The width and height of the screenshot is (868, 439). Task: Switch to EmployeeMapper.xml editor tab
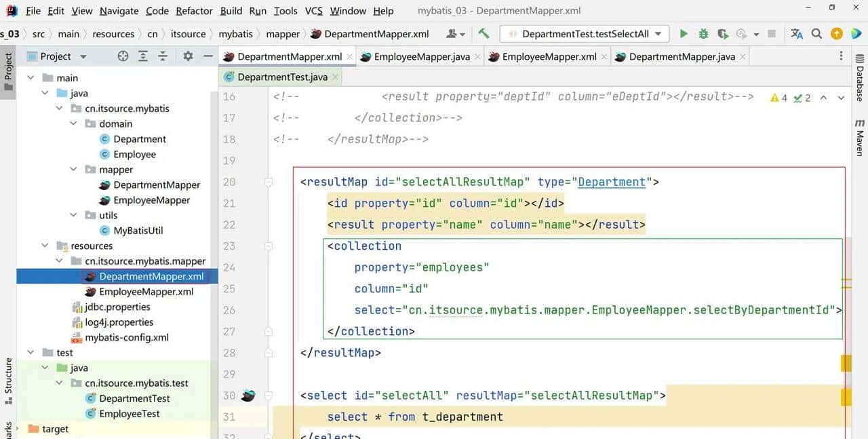tap(549, 57)
